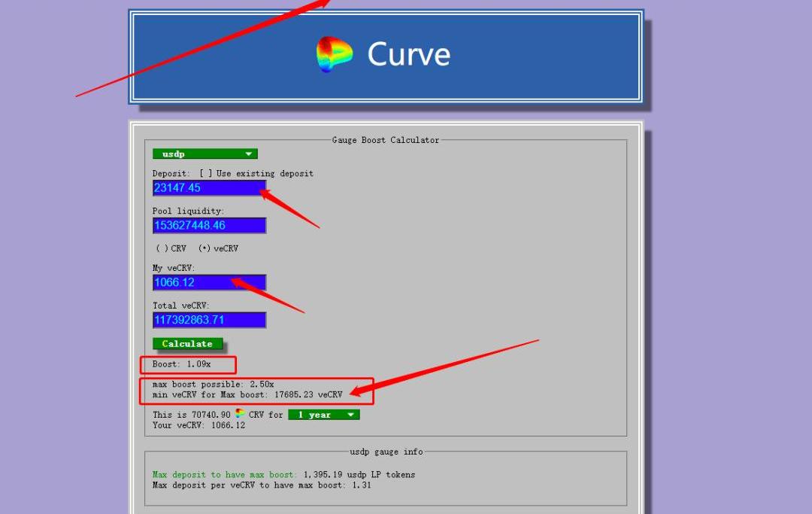The width and height of the screenshot is (812, 514).
Task: Open the usdp pool dropdown
Action: [x=205, y=154]
